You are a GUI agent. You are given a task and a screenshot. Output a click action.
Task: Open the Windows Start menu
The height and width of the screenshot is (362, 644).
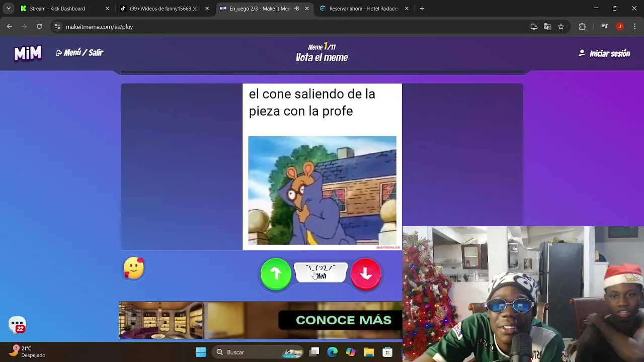201,352
